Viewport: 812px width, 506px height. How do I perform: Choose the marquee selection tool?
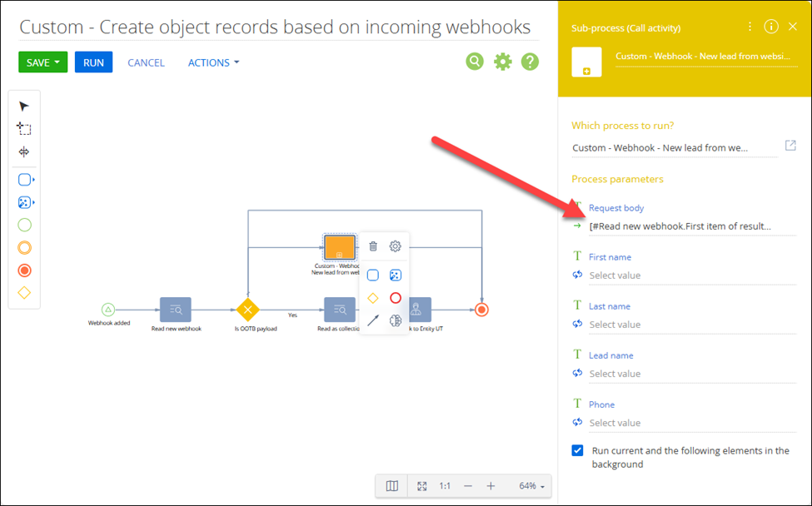click(x=24, y=129)
